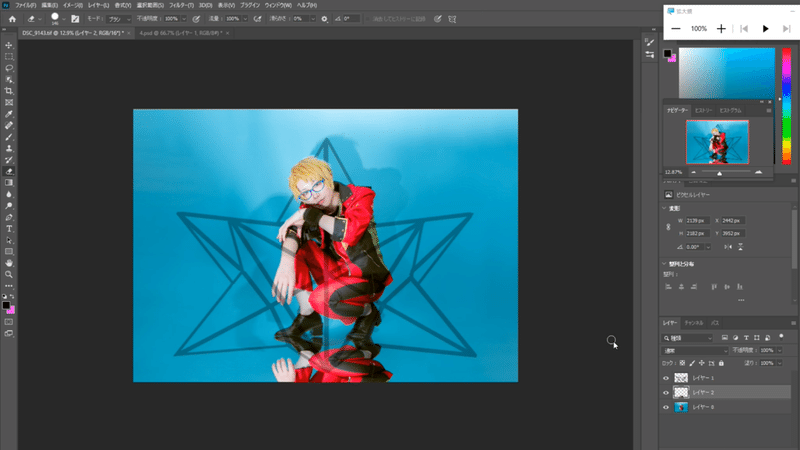Viewport: 800px width, 450px height.
Task: Click the hue spectrum strip
Action: (x=786, y=106)
